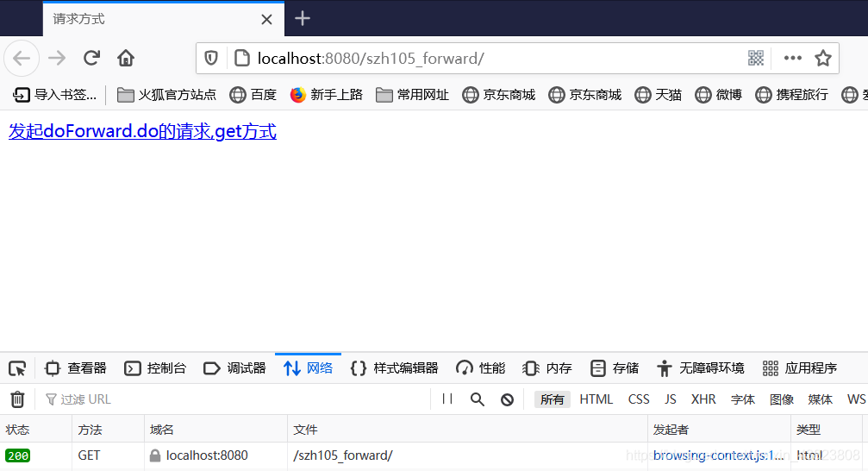868x471 pixels.
Task: Open the QR code icon in address bar
Action: tap(756, 58)
